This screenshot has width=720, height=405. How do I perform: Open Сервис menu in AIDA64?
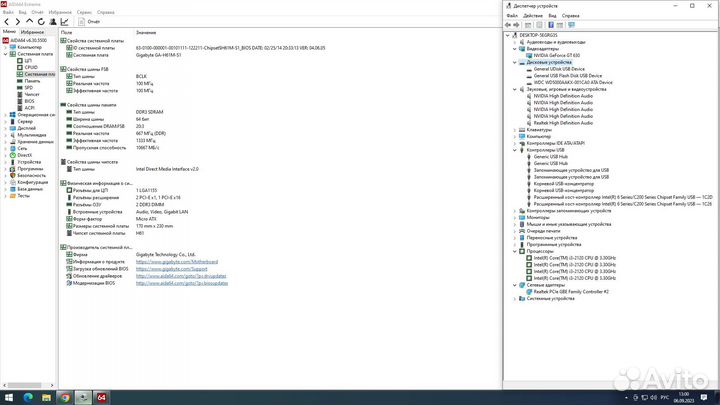click(84, 12)
